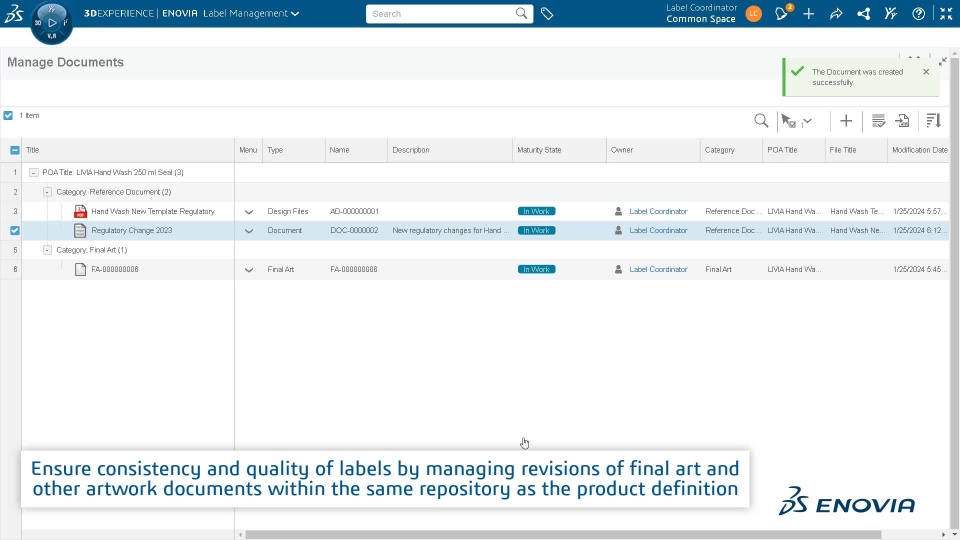Open the 3DEXPERIENCE compass
The height and width of the screenshot is (540, 960).
click(51, 22)
